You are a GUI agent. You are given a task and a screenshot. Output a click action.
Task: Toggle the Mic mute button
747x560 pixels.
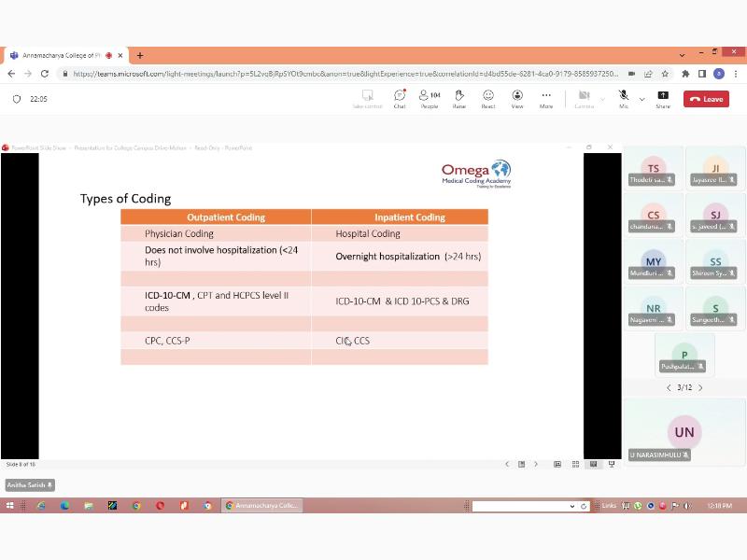click(623, 98)
